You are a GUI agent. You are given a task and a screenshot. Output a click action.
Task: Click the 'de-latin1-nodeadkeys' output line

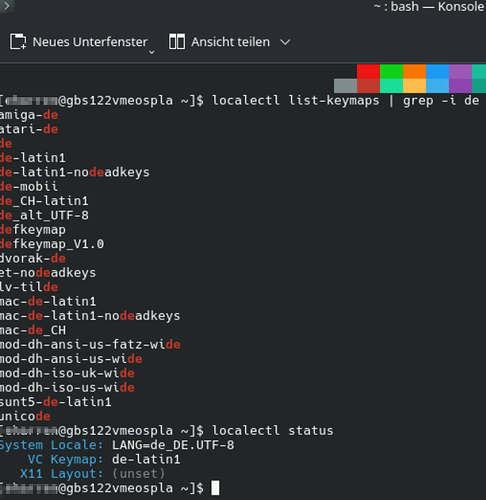coord(75,172)
